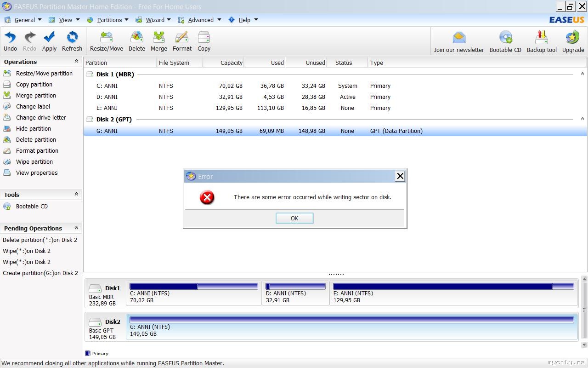The height and width of the screenshot is (368, 588).
Task: Click the D: ANNI block in disk map
Action: point(295,293)
